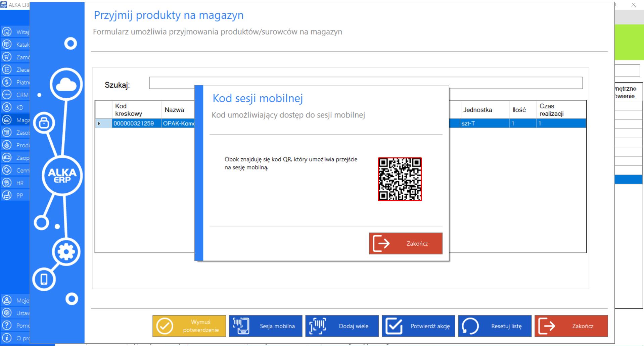Image resolution: width=644 pixels, height=346 pixels.
Task: Click the HR menu label
Action: (20, 183)
